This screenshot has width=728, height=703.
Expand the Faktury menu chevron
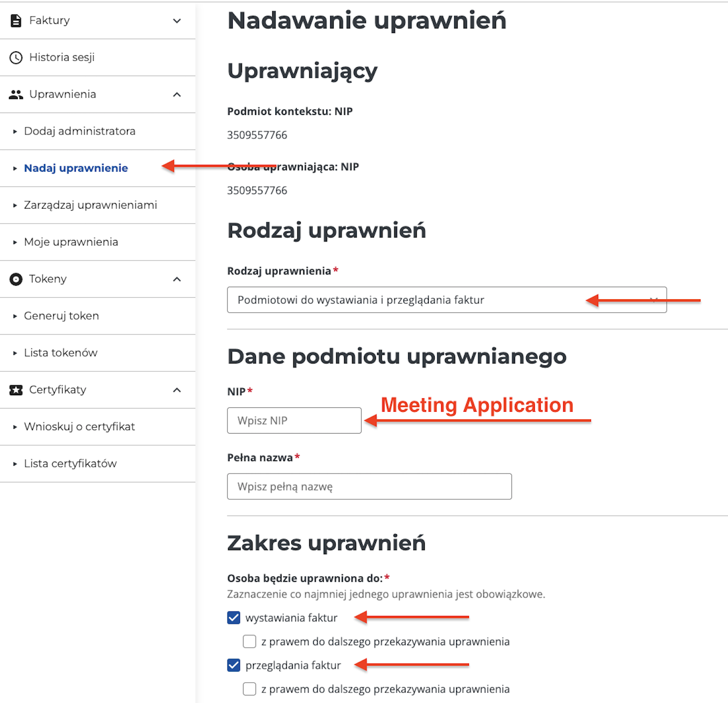[177, 21]
